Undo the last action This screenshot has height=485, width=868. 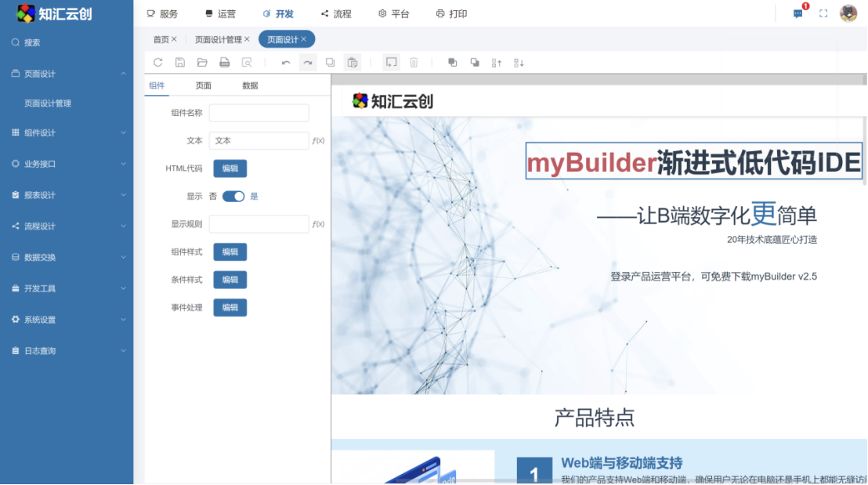[x=286, y=63]
